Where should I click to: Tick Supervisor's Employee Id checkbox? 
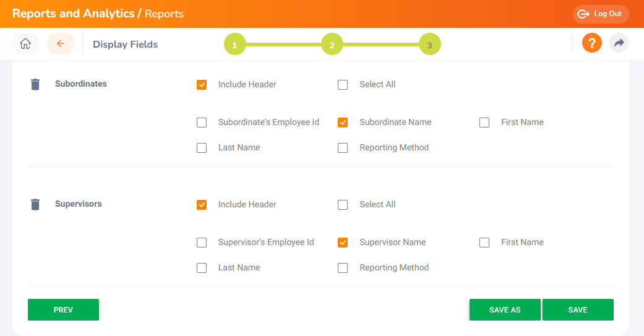click(202, 243)
